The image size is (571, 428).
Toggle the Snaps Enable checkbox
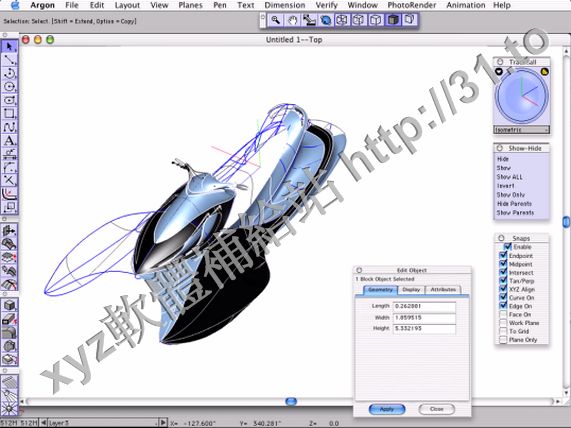click(x=508, y=247)
